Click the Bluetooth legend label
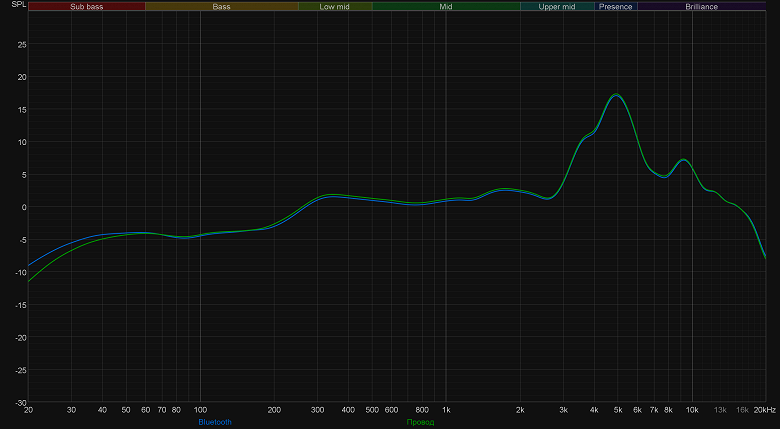 coord(215,422)
